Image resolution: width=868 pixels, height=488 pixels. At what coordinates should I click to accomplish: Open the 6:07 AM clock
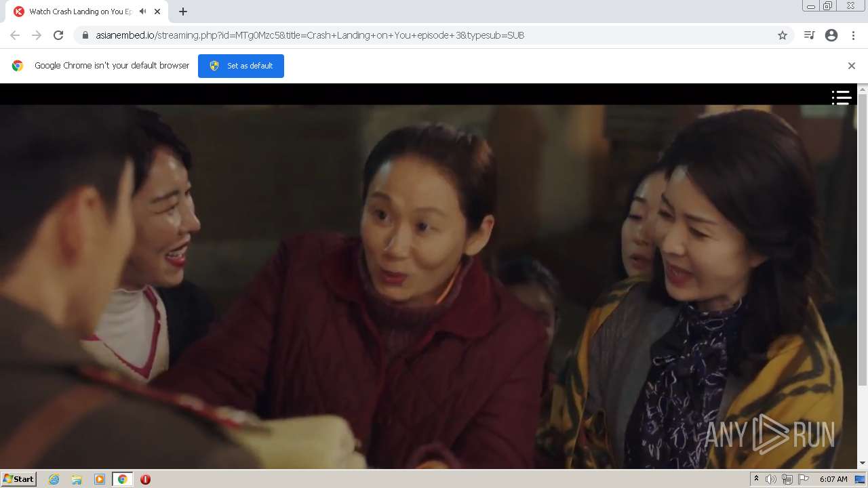click(833, 479)
